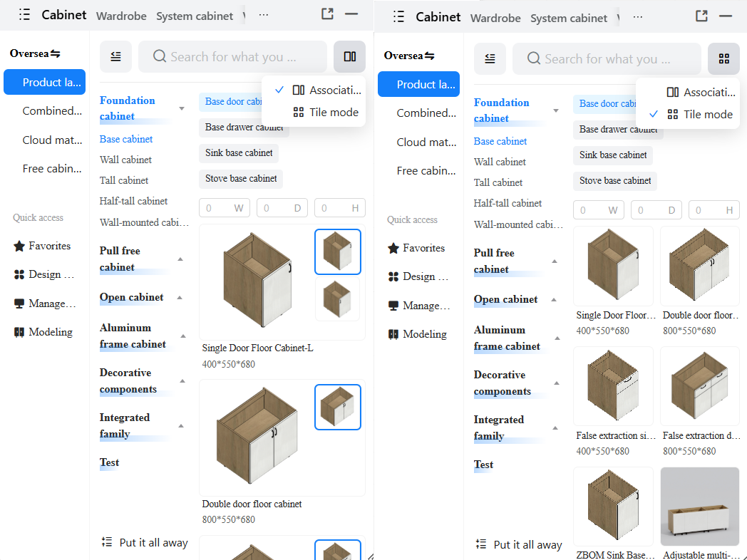The image size is (747, 560).
Task: Collapse Foundation cabinet arrow in left panel
Action: point(182,108)
